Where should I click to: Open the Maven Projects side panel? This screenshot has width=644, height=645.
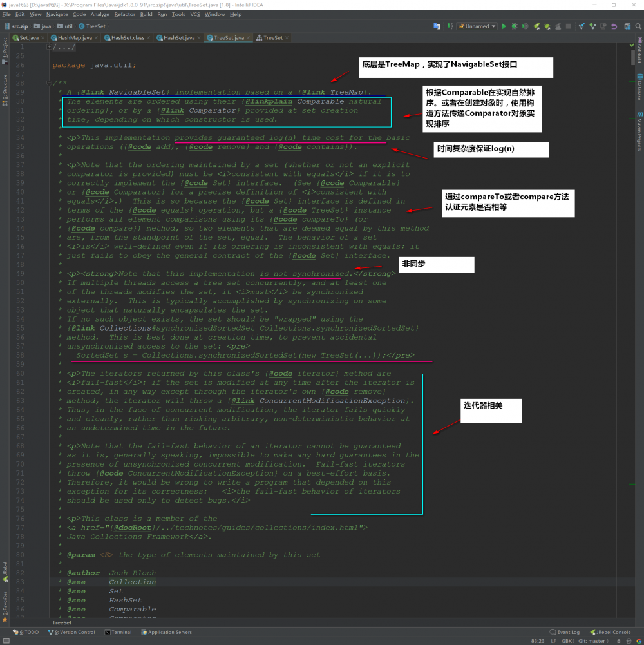(x=639, y=131)
